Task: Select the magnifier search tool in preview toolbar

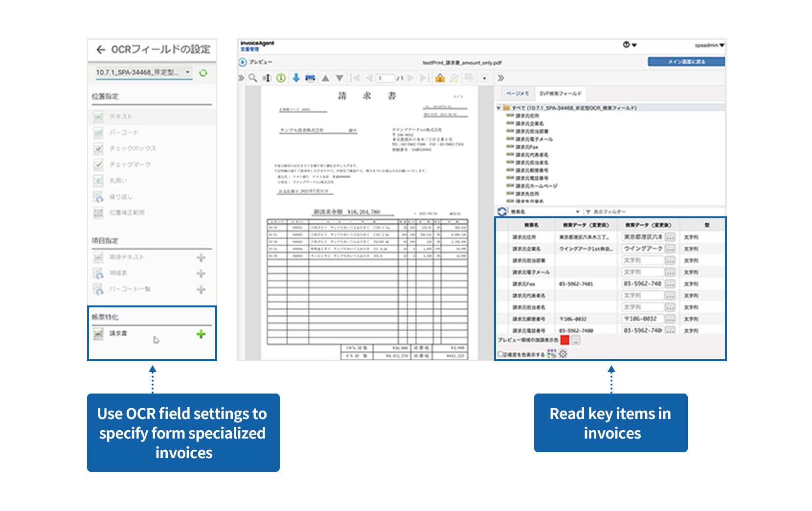Action: pos(253,78)
